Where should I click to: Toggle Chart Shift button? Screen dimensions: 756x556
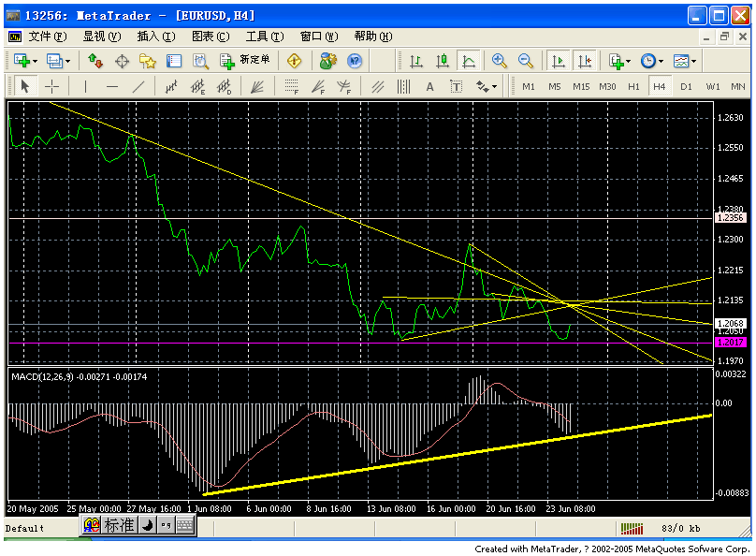click(x=585, y=61)
